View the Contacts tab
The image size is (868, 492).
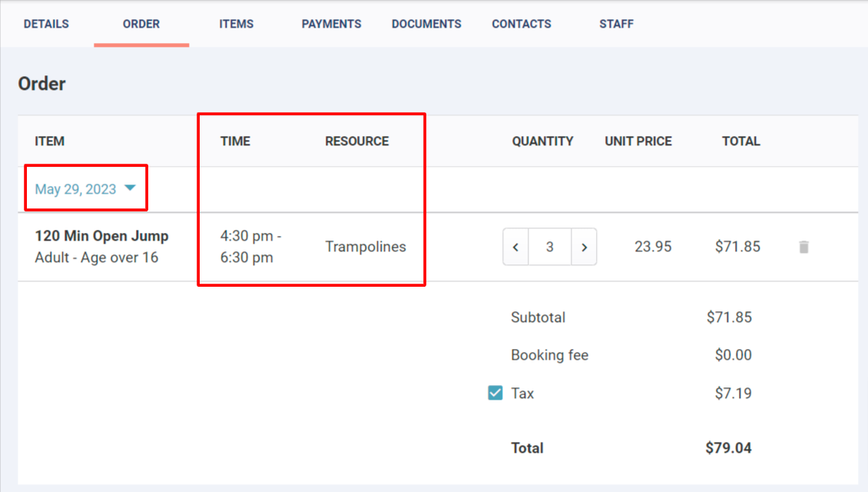[522, 24]
